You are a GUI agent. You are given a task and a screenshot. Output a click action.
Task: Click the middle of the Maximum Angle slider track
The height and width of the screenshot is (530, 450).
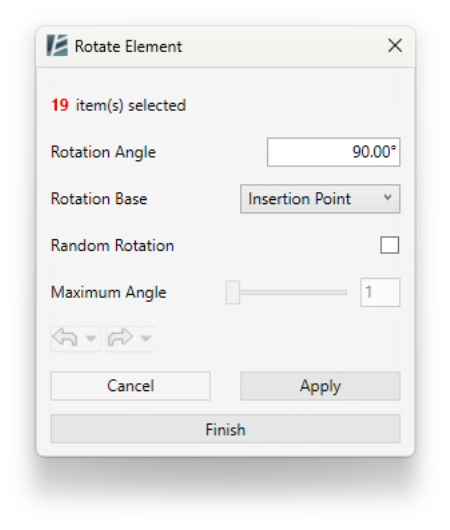coord(286,292)
